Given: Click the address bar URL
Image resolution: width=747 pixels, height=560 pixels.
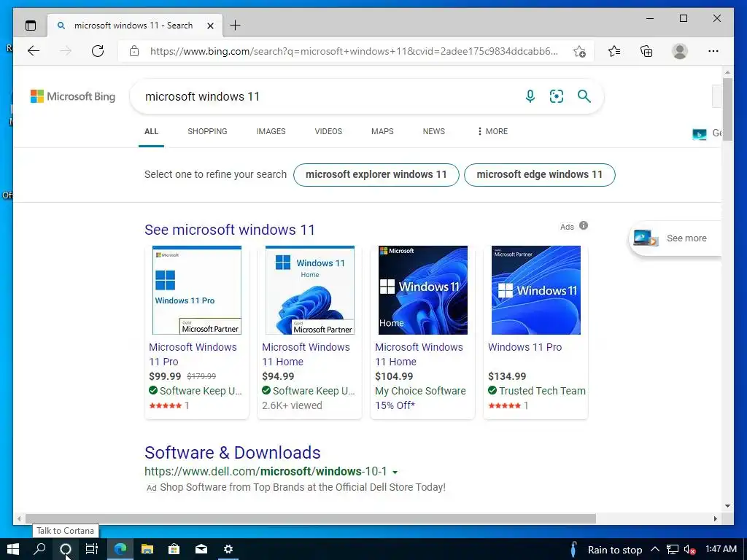Looking at the screenshot, I should (354, 51).
